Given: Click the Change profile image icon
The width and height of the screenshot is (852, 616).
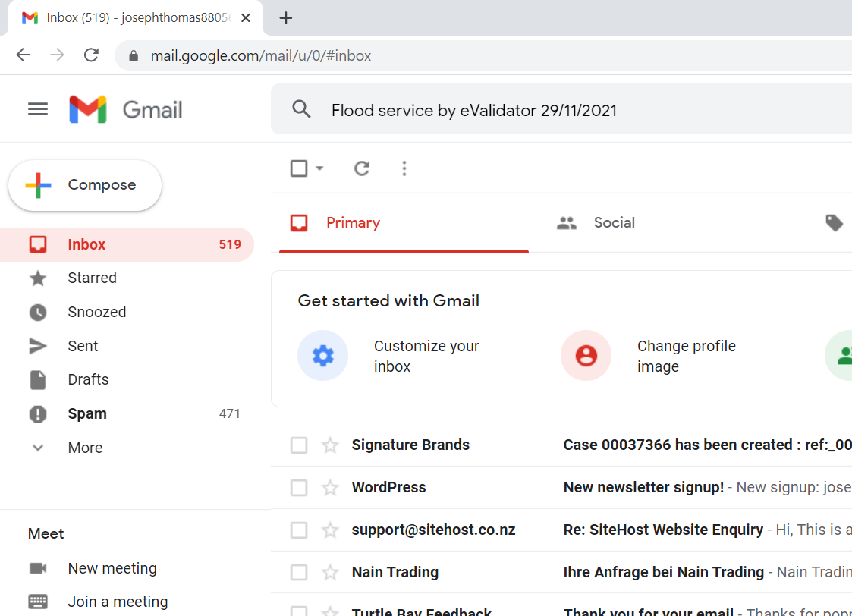Looking at the screenshot, I should click(x=586, y=355).
